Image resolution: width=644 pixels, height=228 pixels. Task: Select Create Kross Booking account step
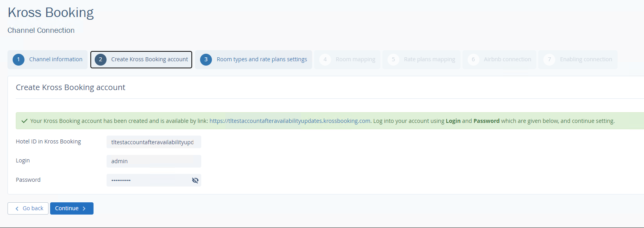(141, 60)
